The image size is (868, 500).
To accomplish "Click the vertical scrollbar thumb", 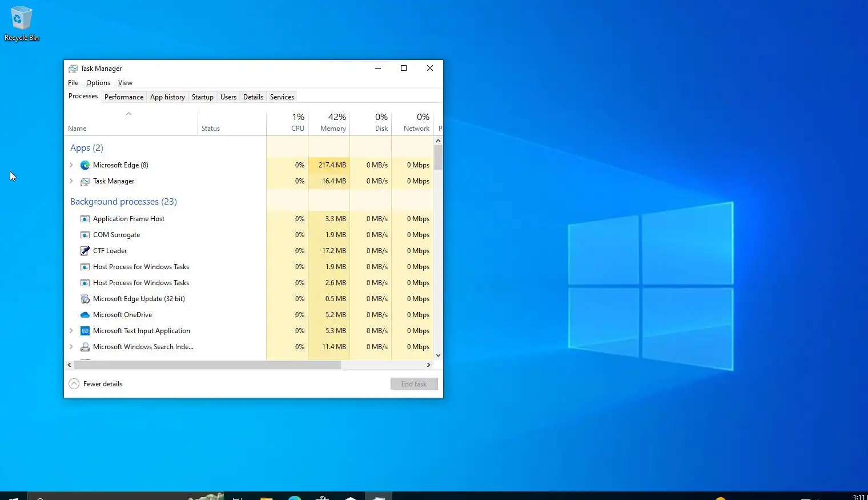I will coord(438,157).
